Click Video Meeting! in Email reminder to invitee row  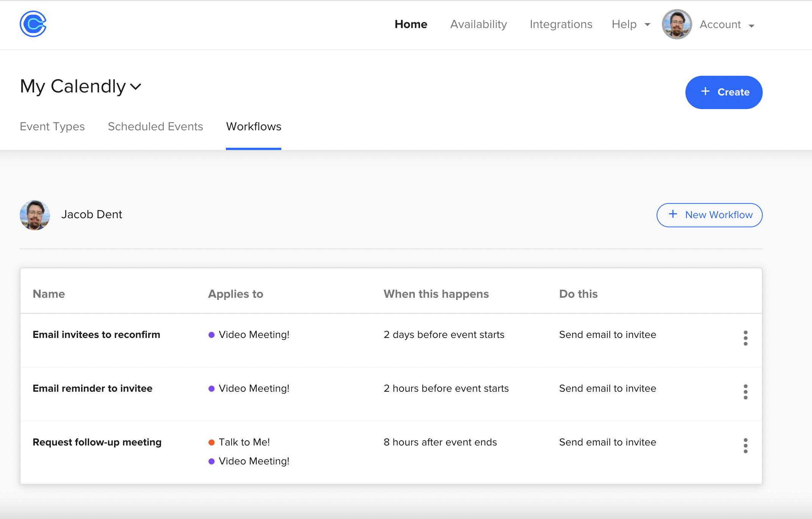pos(254,388)
